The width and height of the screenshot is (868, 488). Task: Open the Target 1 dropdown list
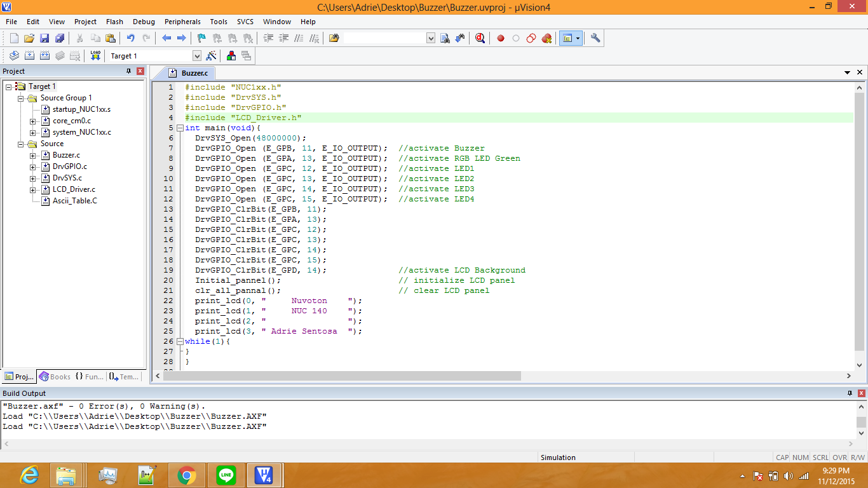click(196, 56)
